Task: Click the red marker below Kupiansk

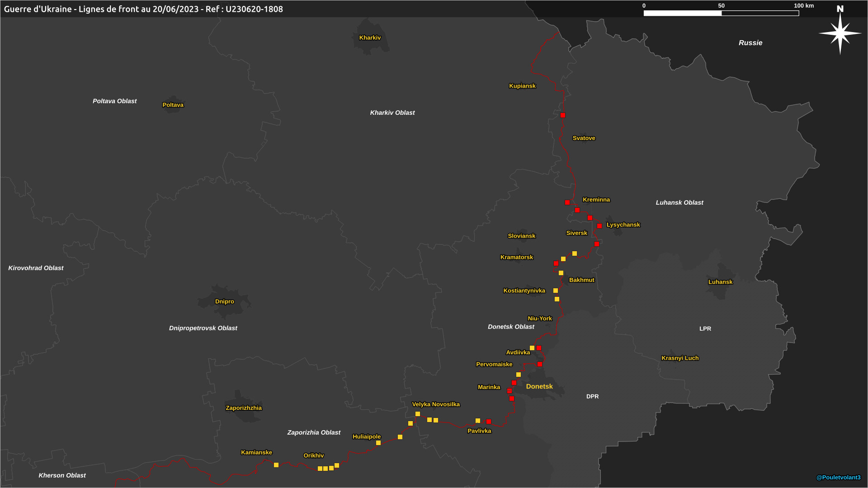Action: click(x=563, y=115)
